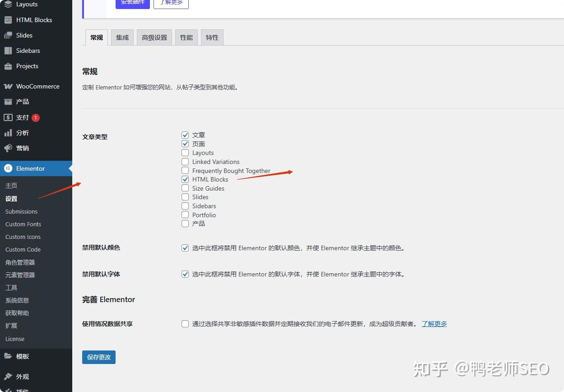Click the 保存更改 button
Screen dimensions: 564x392
(x=99, y=357)
